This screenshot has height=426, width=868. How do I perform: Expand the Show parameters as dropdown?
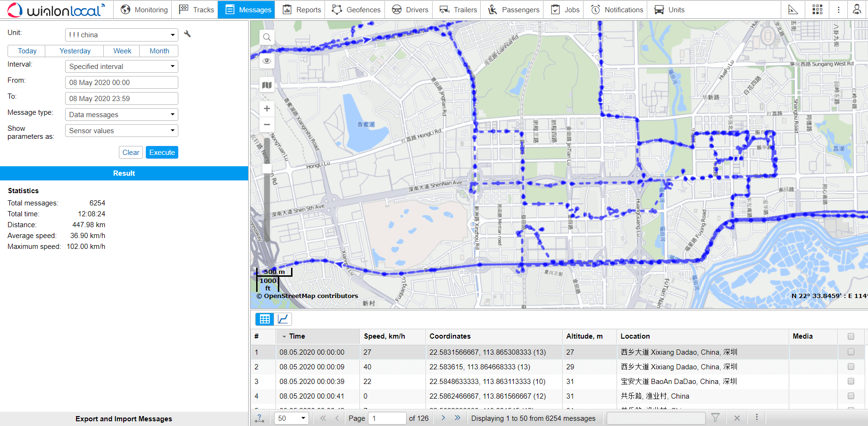tap(121, 130)
